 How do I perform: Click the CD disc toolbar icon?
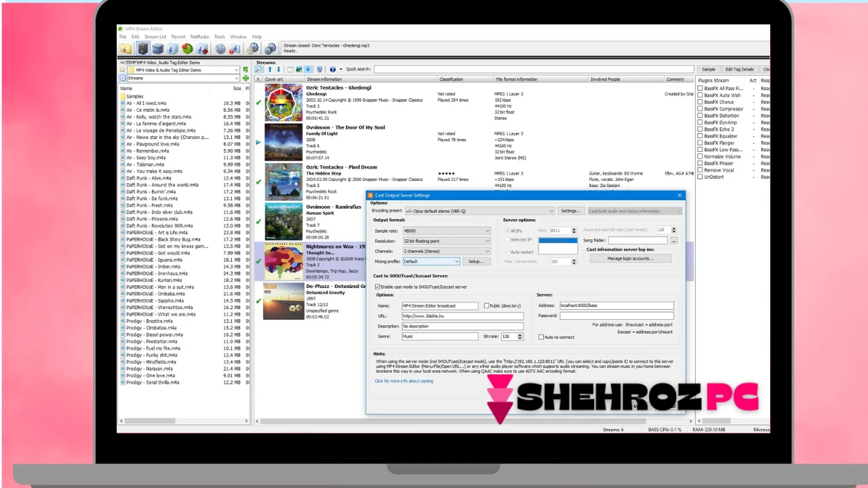(220, 48)
